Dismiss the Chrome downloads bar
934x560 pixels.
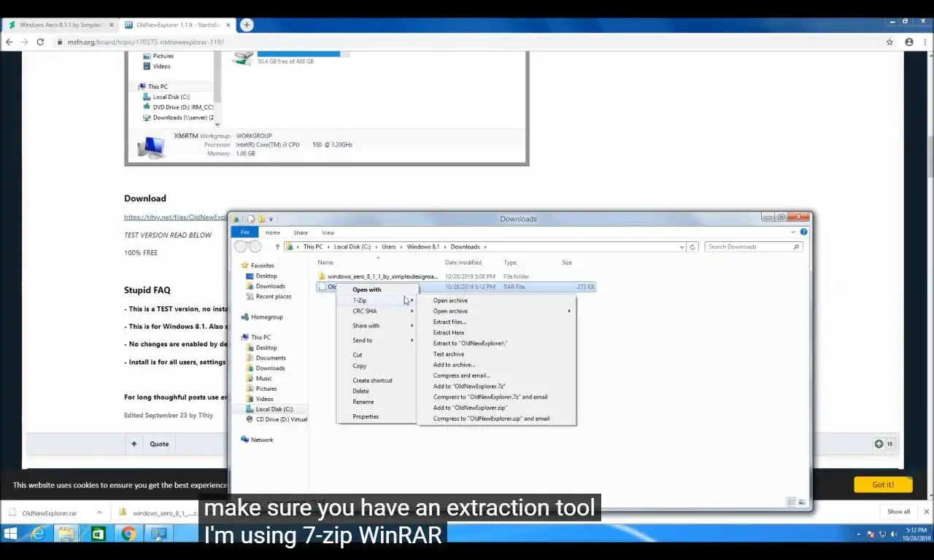pyautogui.click(x=927, y=512)
